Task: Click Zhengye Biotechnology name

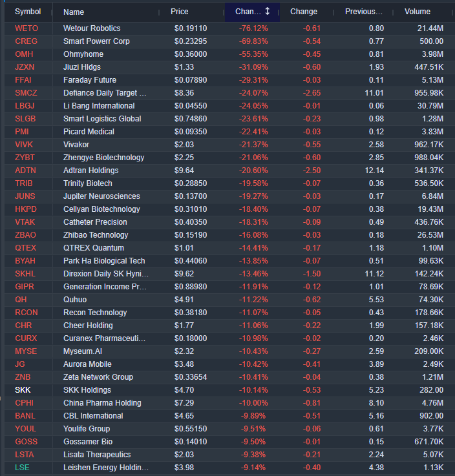Action: pyautogui.click(x=103, y=158)
